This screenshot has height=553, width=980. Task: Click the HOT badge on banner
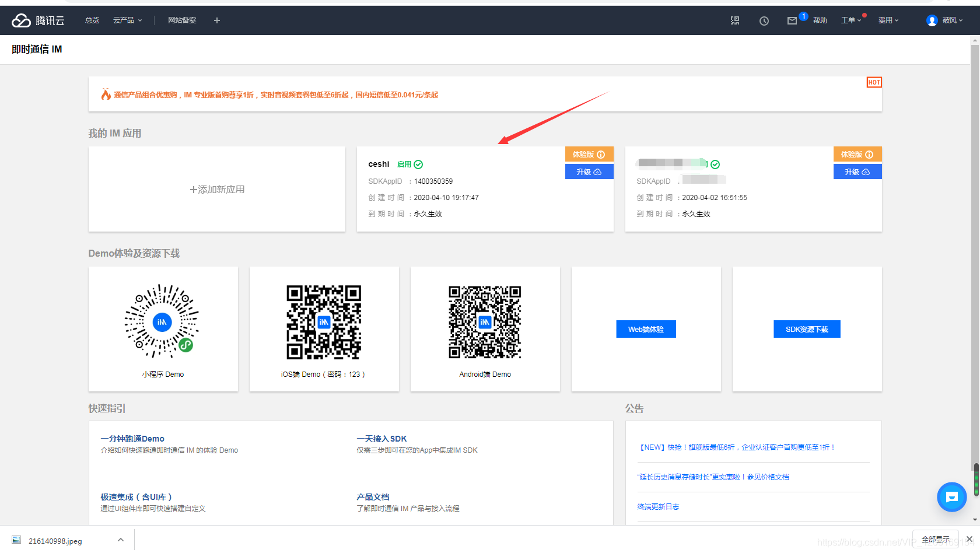click(x=874, y=82)
